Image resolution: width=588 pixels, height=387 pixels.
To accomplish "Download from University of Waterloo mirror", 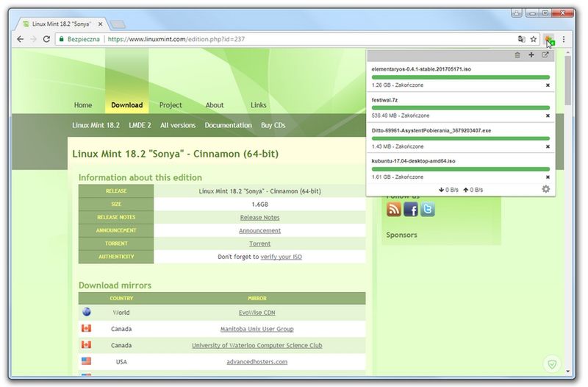I will 257,345.
